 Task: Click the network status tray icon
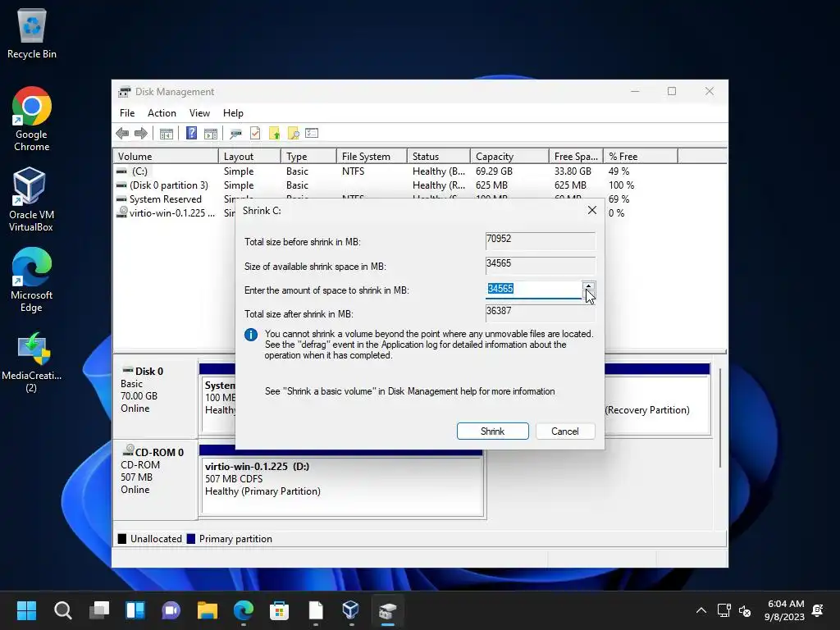(724, 610)
